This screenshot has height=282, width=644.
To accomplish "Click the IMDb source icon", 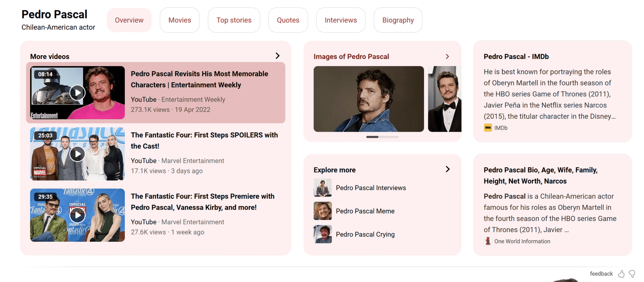I will pyautogui.click(x=488, y=128).
